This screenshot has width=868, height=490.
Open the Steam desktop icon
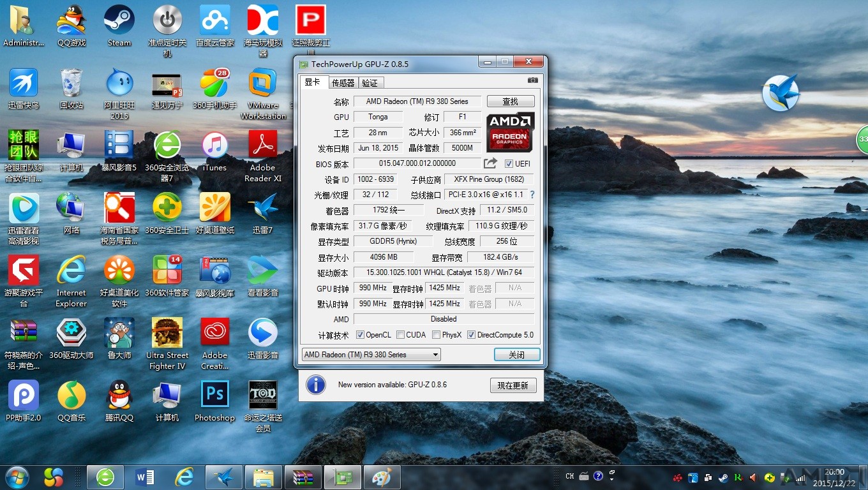point(119,27)
